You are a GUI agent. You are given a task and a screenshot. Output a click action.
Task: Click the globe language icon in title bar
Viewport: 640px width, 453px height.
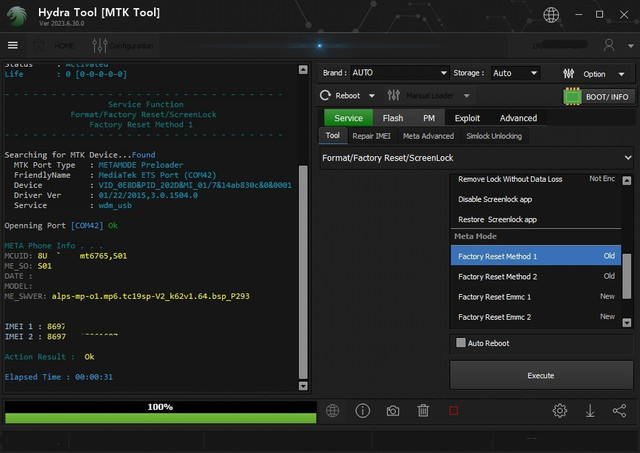click(x=551, y=15)
